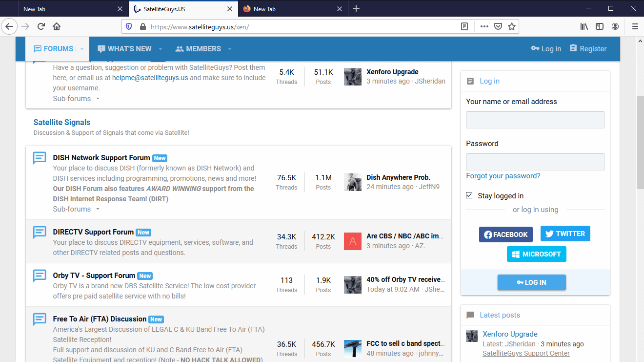Open a new browser tab with plus
The width and height of the screenshot is (644, 362).
coord(356,8)
